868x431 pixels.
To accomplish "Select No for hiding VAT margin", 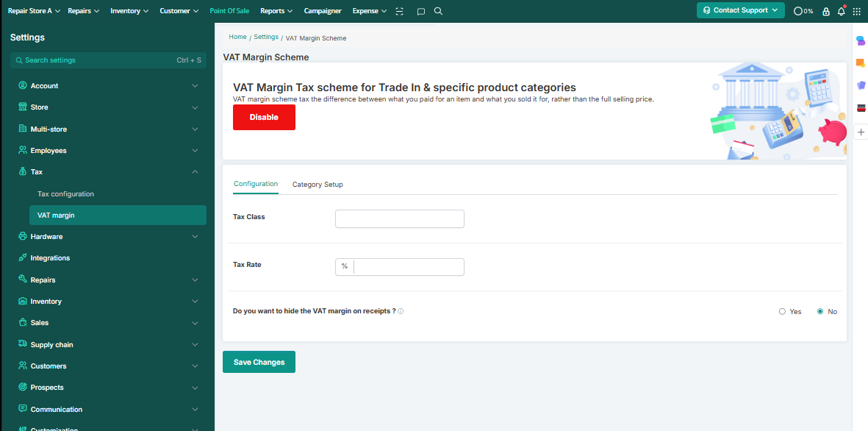I will point(820,312).
